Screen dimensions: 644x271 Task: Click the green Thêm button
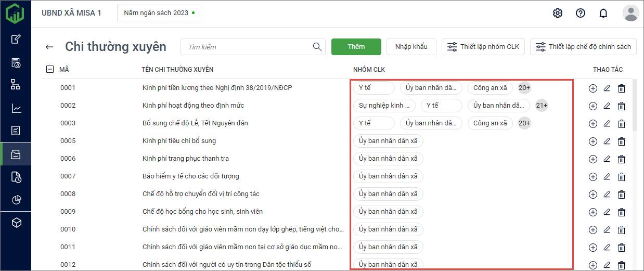point(356,47)
